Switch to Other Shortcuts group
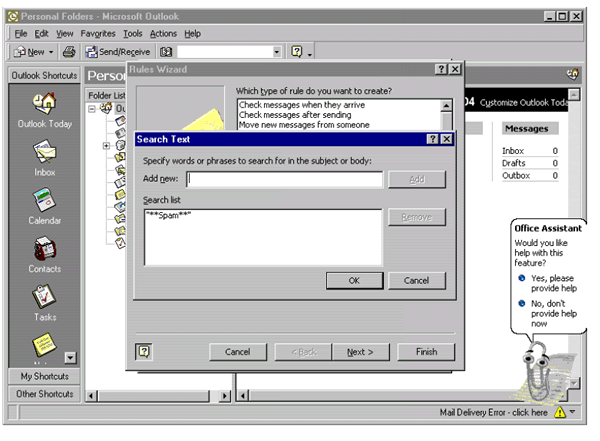The width and height of the screenshot is (600, 441). [x=44, y=394]
